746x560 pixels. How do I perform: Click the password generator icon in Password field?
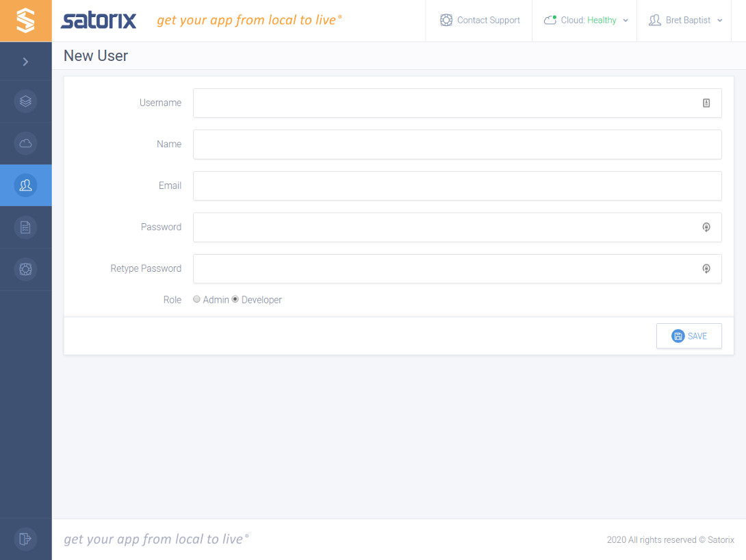click(706, 227)
